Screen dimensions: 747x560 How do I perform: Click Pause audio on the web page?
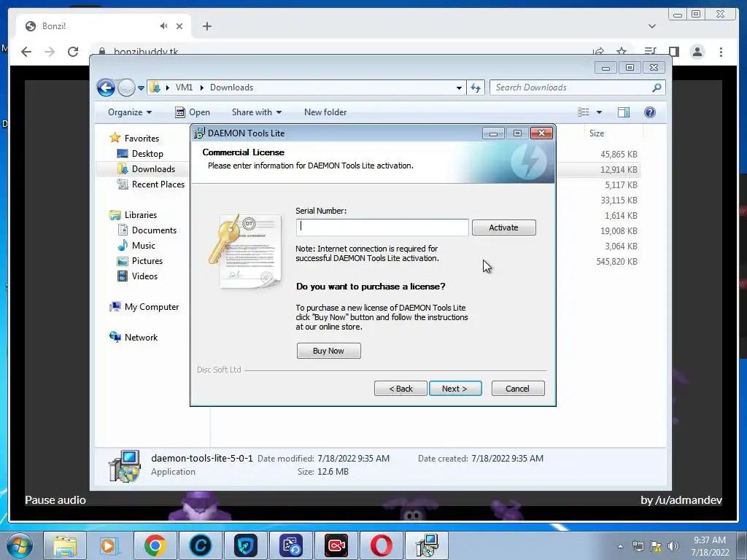pos(55,500)
